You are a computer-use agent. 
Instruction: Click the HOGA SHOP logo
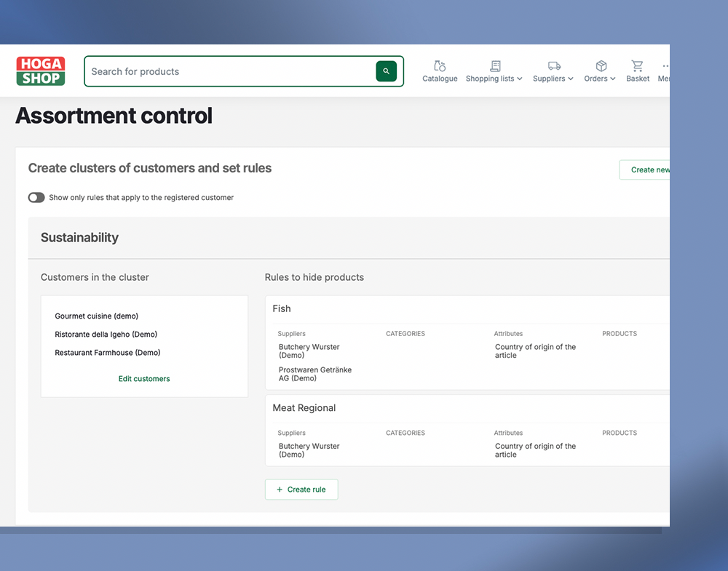click(41, 71)
